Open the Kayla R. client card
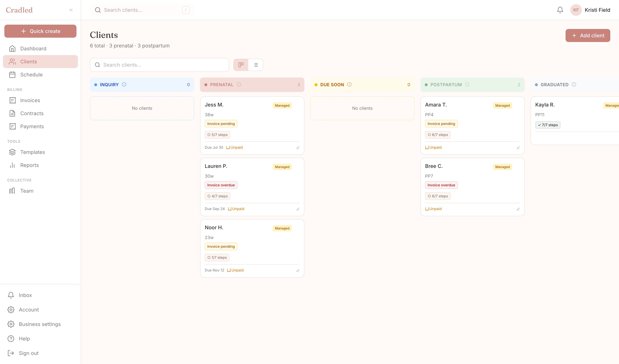Screen dimensions: 619x364 [x=575, y=120]
